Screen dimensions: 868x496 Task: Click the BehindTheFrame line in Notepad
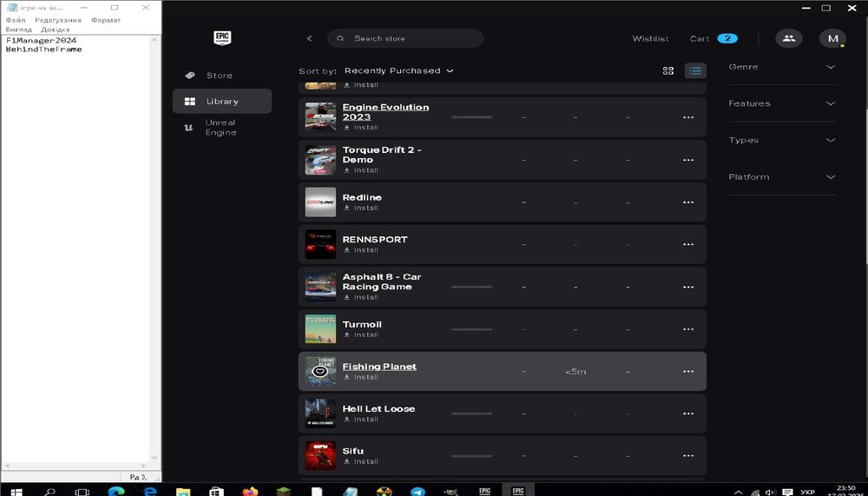(43, 50)
